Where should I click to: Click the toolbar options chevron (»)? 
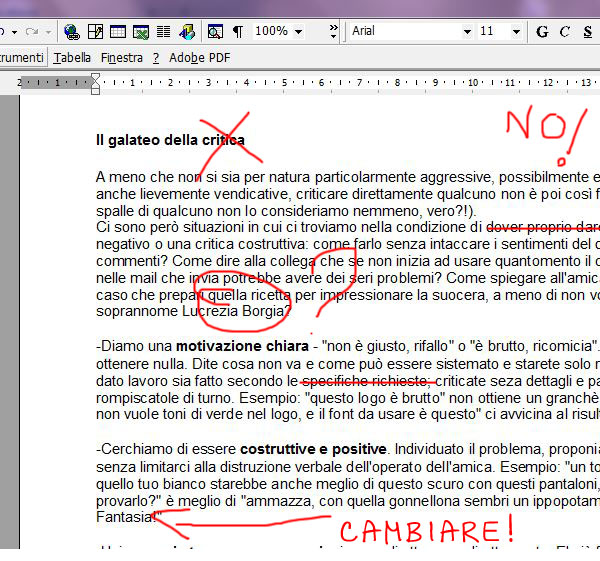(331, 31)
